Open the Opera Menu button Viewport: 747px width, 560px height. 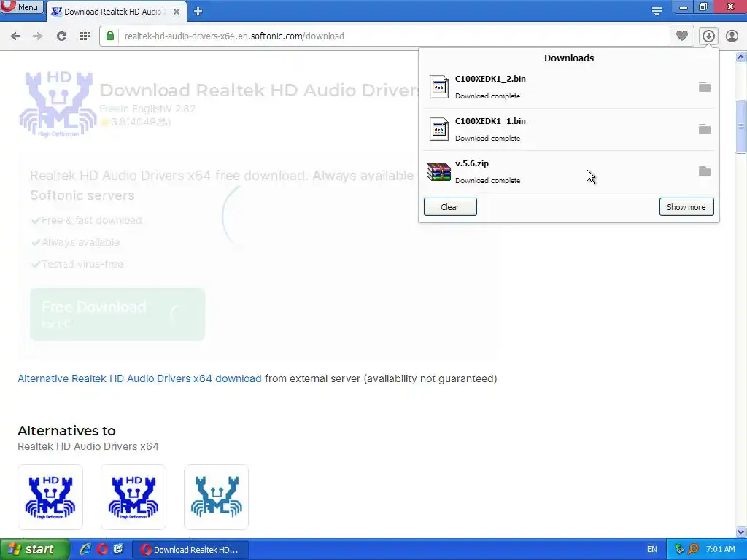tap(22, 7)
